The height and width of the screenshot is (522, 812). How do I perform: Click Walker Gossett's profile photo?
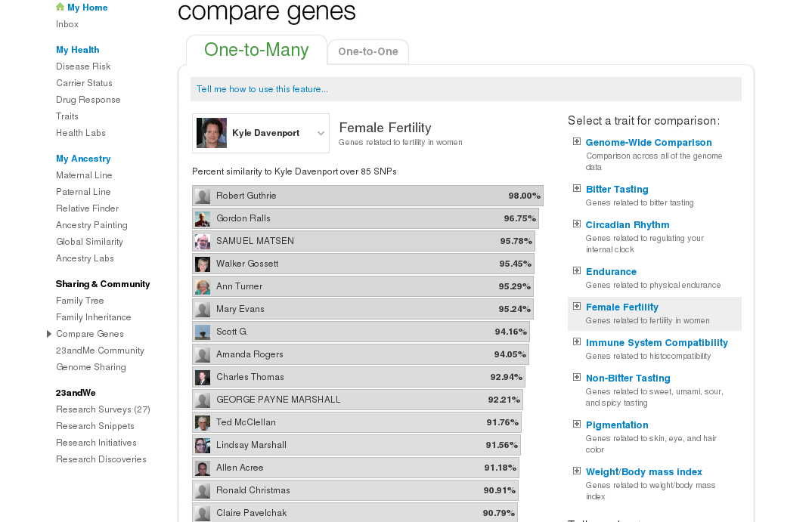click(203, 264)
